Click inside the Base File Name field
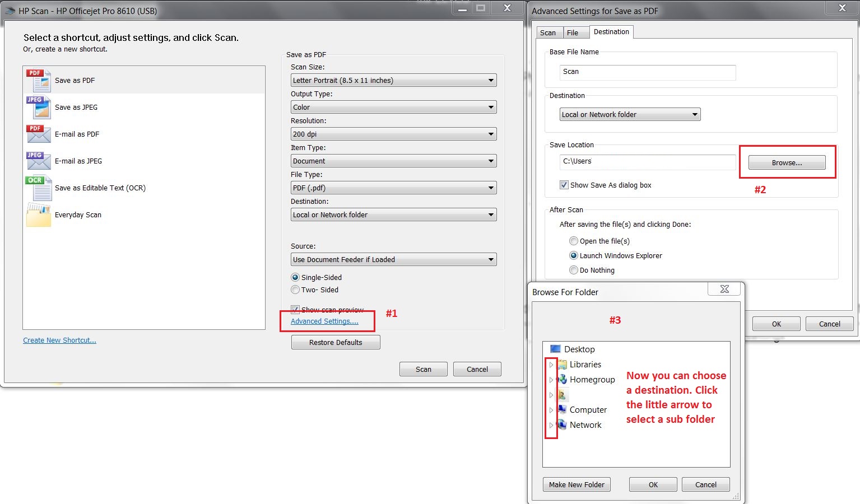This screenshot has height=504, width=860. pos(647,72)
